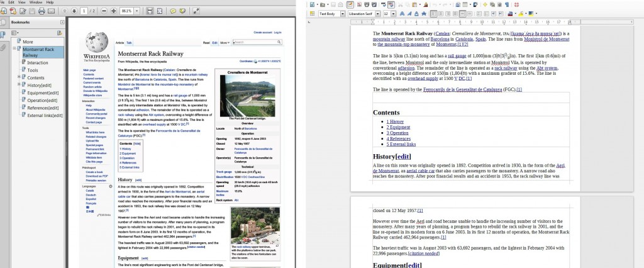Go to previous page using up arrow

[x=65, y=11]
